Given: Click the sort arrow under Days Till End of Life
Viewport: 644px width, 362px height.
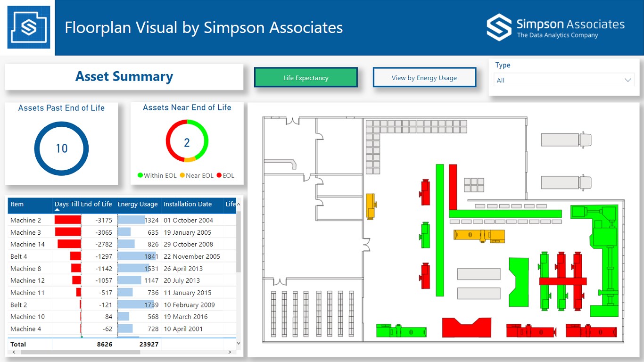Looking at the screenshot, I should [58, 210].
